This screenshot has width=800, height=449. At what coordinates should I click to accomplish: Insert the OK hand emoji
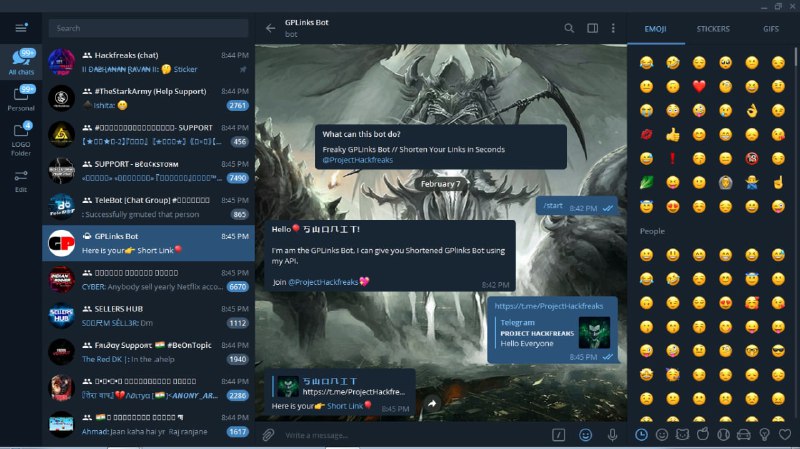(x=752, y=110)
